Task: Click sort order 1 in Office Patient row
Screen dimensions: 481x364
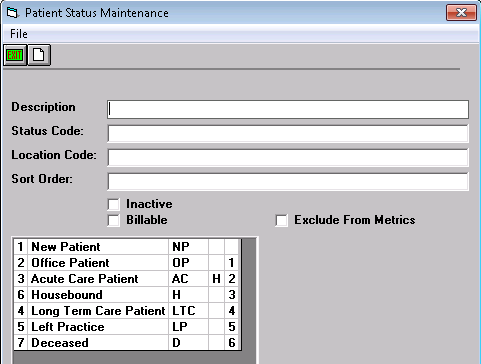Action: (232, 263)
